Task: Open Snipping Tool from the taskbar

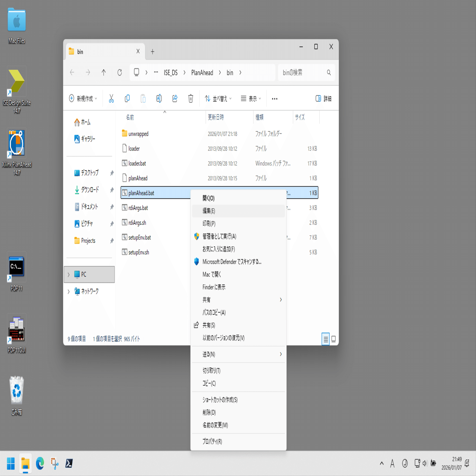Action: (54, 463)
